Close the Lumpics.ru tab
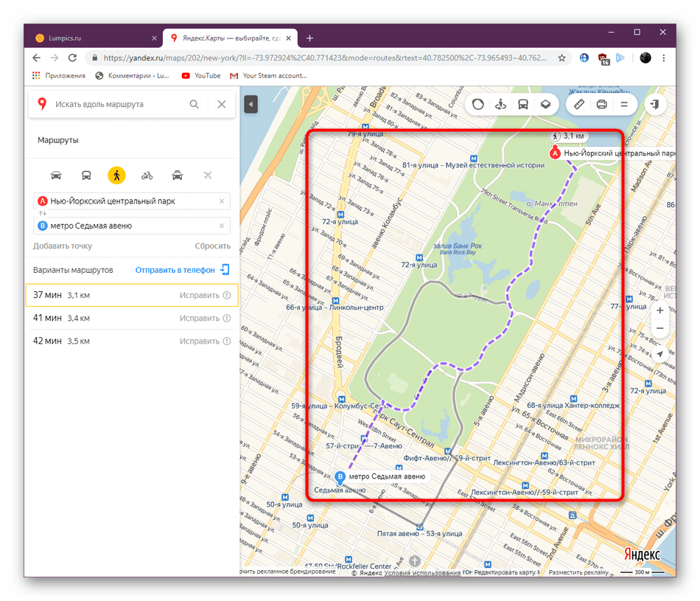Viewport: 700px width, 601px height. pyautogui.click(x=154, y=38)
